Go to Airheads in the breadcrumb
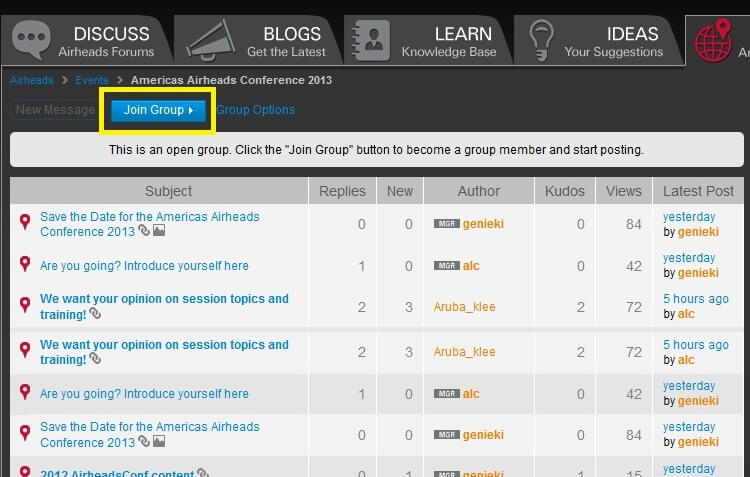 pos(32,80)
